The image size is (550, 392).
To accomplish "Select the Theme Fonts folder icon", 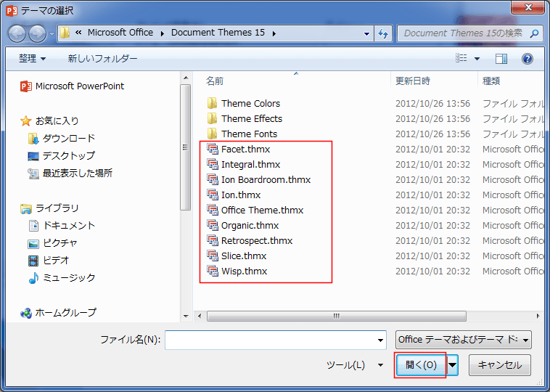I will [212, 134].
